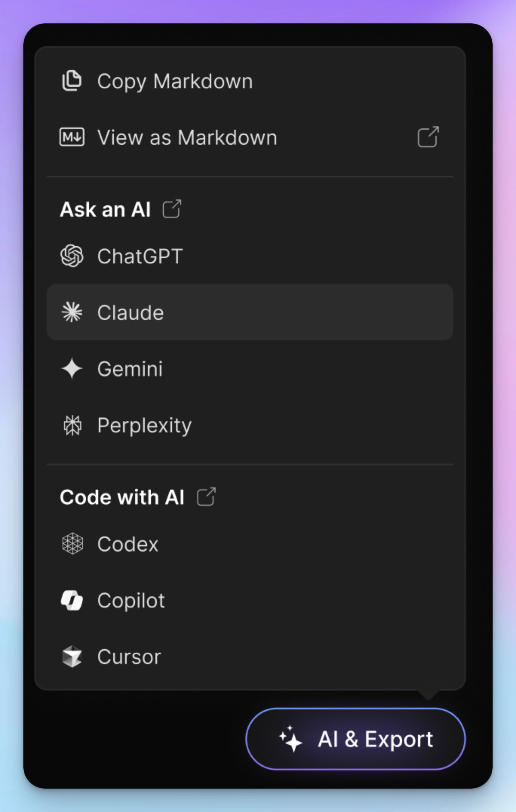The width and height of the screenshot is (516, 812).
Task: Pick Perplexity from the AI options
Action: coord(144,425)
